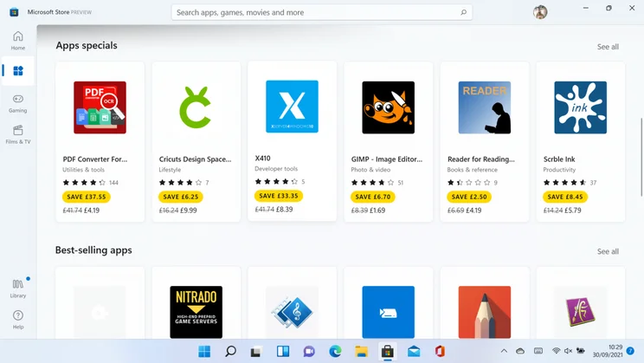Click the £41.74 £4.19 price on PDF Converter
This screenshot has height=363, width=644.
(x=80, y=210)
